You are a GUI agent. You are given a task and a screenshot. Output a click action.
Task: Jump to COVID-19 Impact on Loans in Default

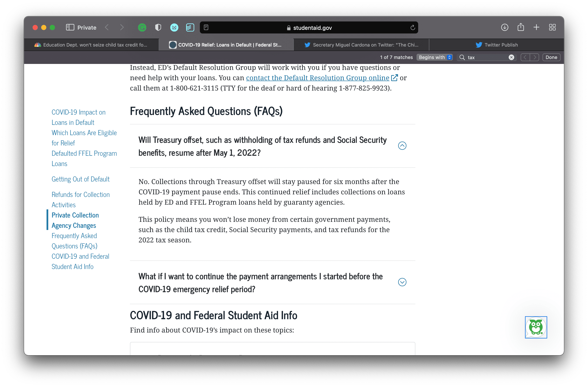(78, 117)
